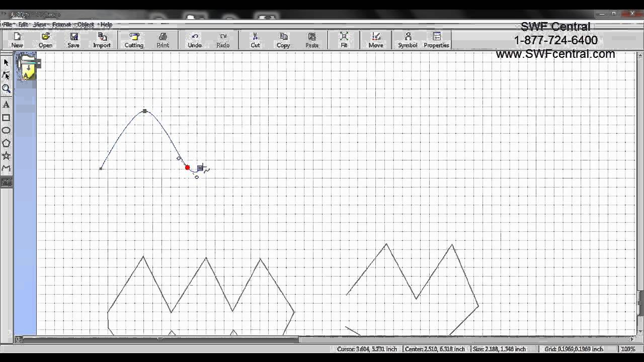
Task: Open the Symbol library
Action: pyautogui.click(x=408, y=40)
